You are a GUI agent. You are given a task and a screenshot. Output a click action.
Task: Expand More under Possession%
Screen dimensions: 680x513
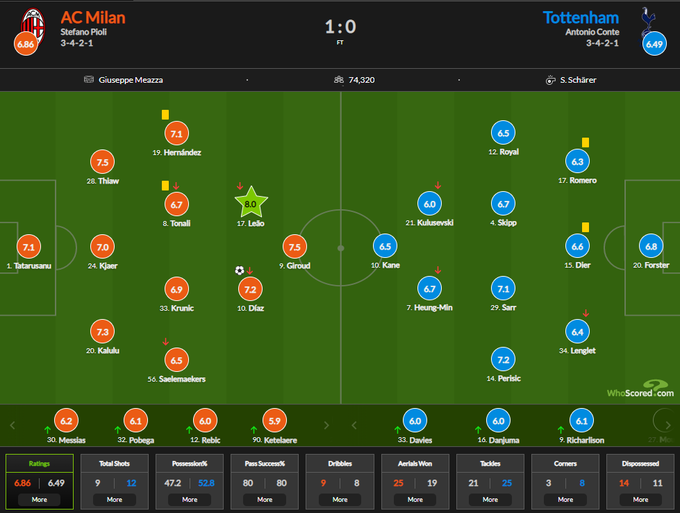pyautogui.click(x=190, y=498)
